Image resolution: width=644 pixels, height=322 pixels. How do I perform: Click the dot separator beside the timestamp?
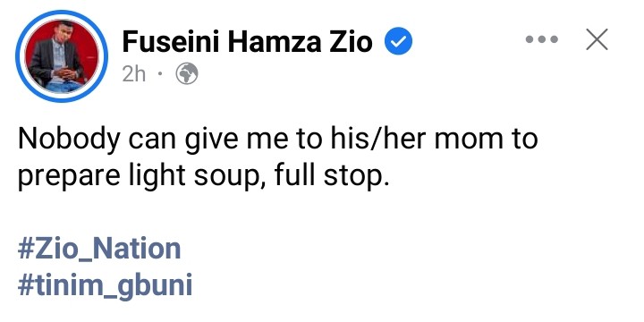tap(160, 74)
